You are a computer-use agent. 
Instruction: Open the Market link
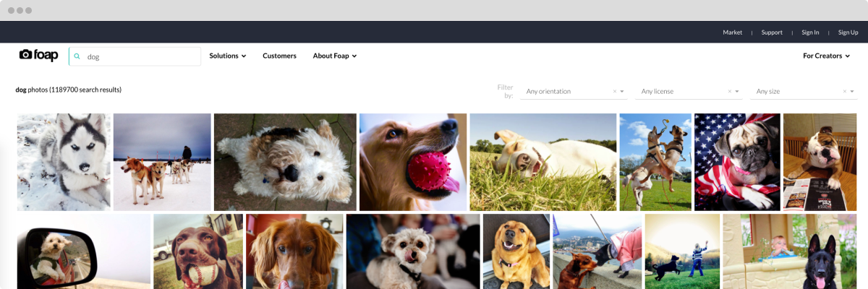click(733, 33)
